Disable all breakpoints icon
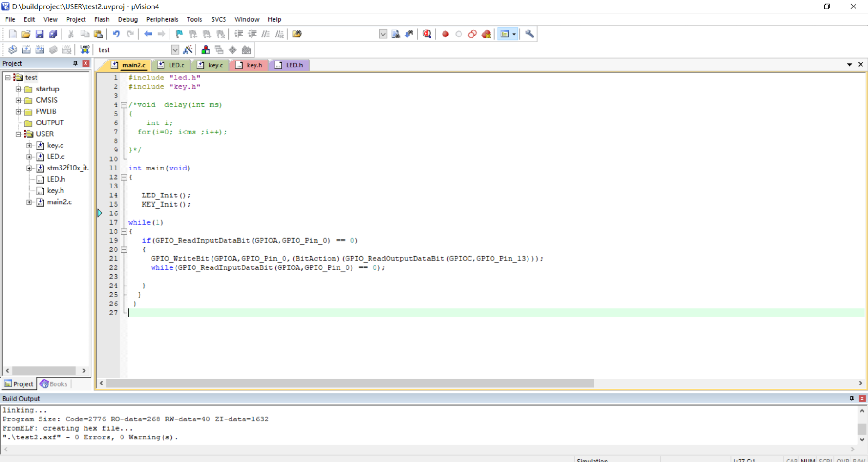Screen dimensions: 868x462 (472, 34)
